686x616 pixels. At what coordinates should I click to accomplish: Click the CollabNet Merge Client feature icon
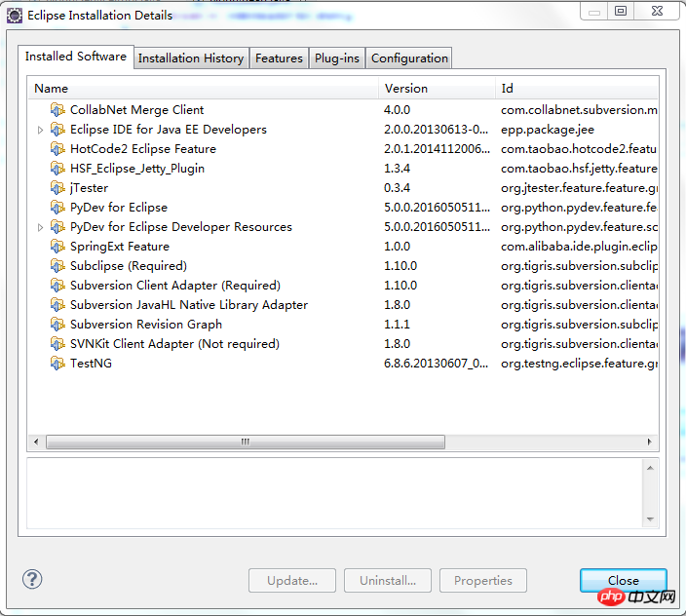coord(57,110)
